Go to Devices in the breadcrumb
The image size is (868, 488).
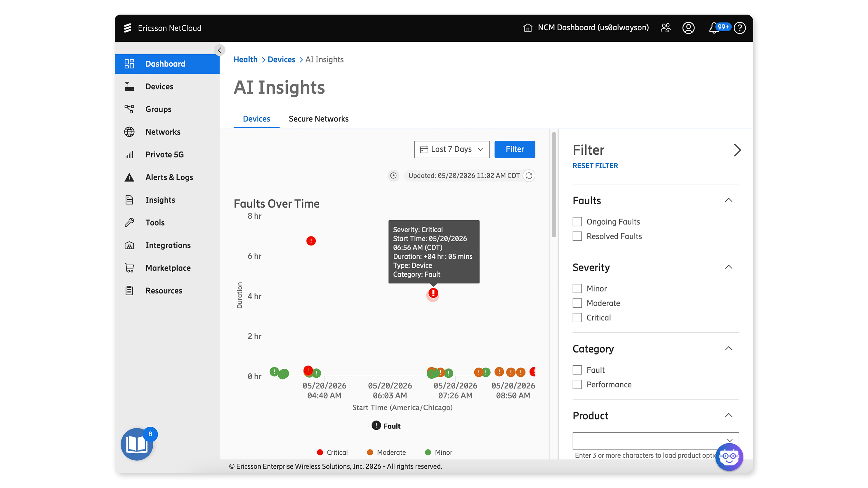tap(281, 60)
